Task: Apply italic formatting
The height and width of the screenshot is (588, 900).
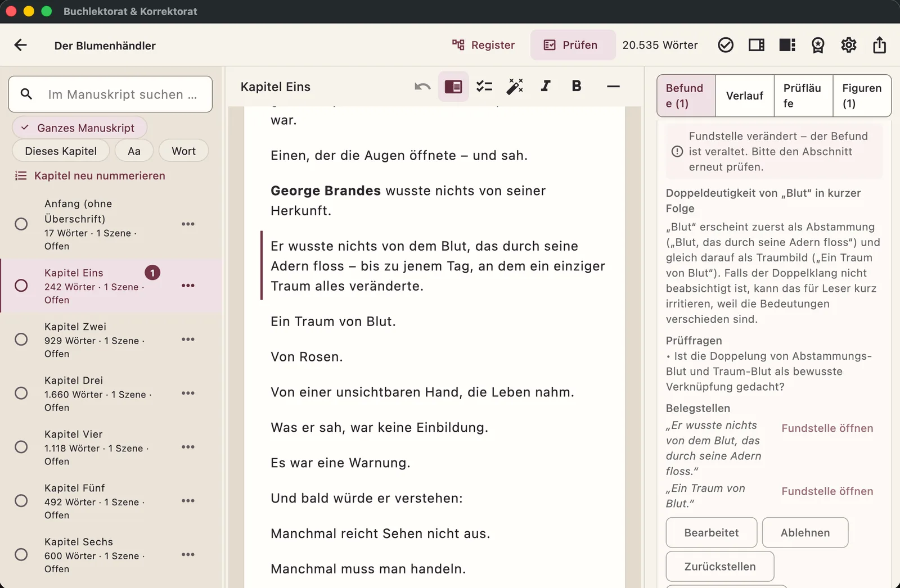Action: coord(546,86)
